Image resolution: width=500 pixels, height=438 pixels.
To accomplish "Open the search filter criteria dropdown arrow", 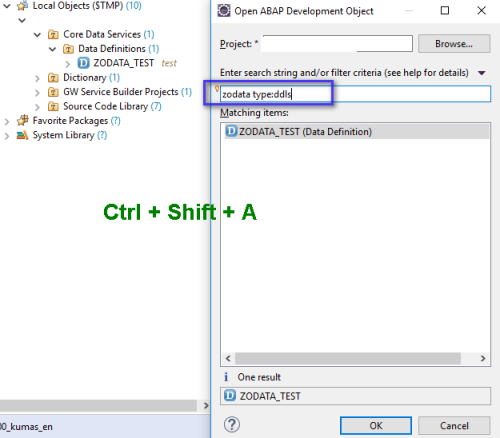I will (x=481, y=73).
